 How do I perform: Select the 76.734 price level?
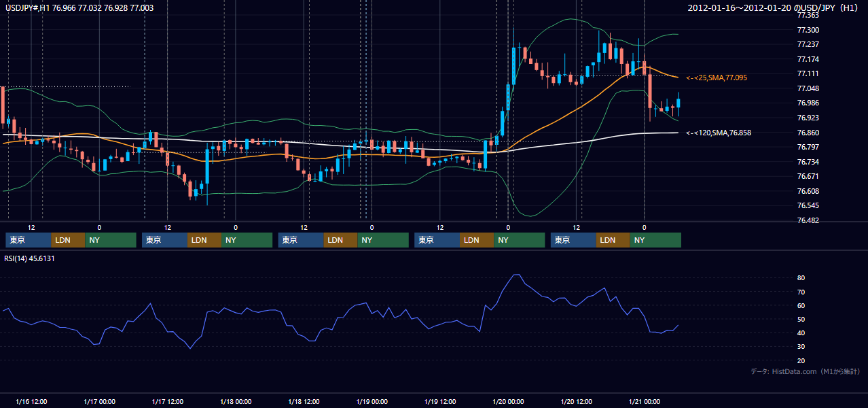click(x=808, y=162)
